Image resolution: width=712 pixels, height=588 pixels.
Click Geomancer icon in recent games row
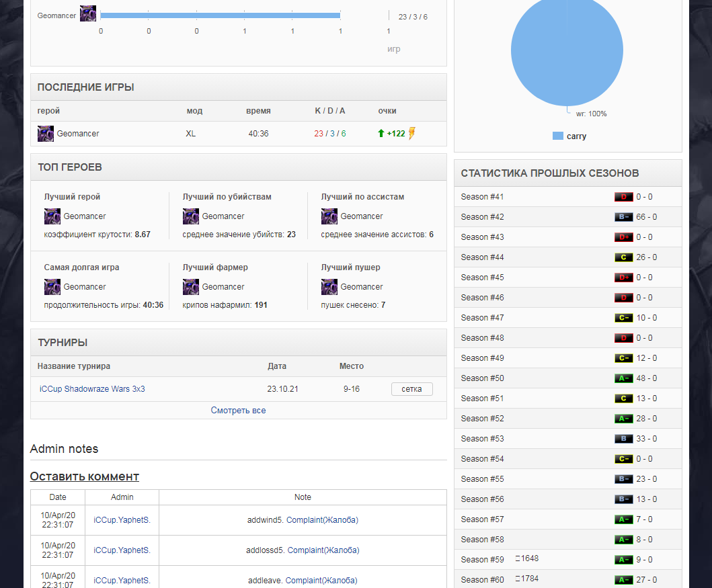coord(46,134)
